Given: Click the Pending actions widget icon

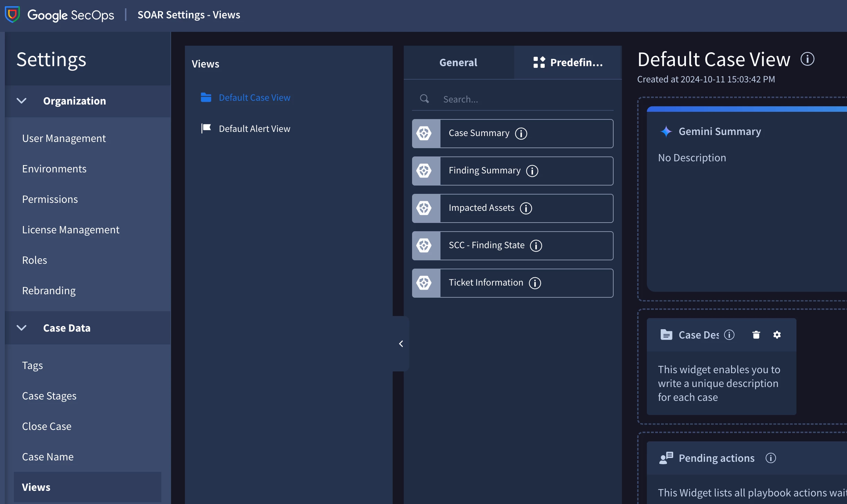Looking at the screenshot, I should 666,458.
